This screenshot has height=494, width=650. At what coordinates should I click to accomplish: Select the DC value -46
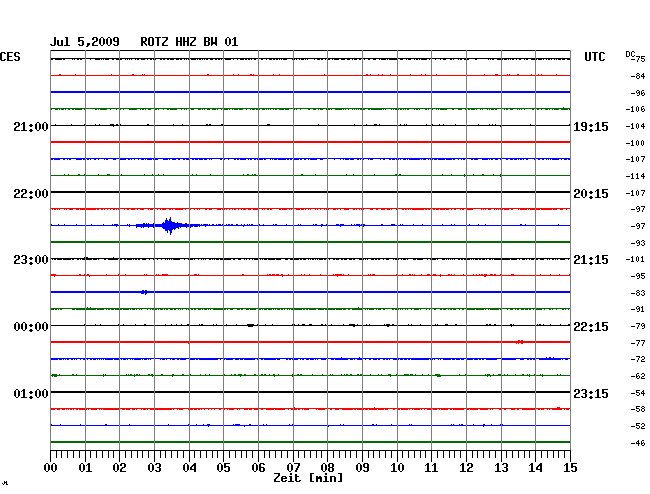(638, 443)
